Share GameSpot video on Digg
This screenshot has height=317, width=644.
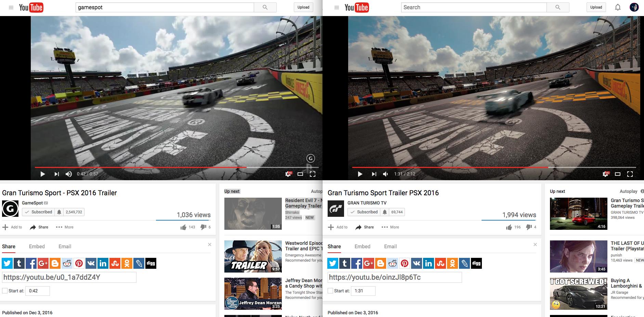[x=151, y=263]
